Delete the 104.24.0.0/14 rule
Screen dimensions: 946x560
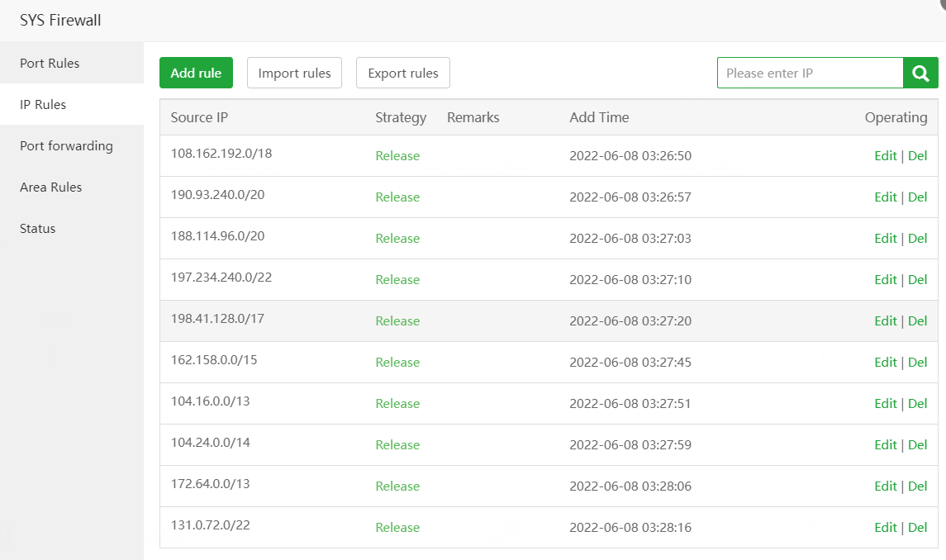(x=918, y=445)
